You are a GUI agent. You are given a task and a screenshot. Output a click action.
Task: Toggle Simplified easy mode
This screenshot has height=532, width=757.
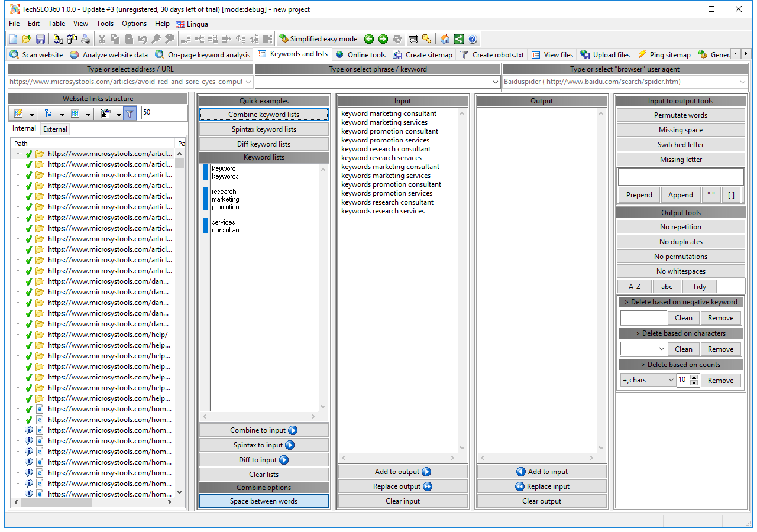(x=318, y=39)
